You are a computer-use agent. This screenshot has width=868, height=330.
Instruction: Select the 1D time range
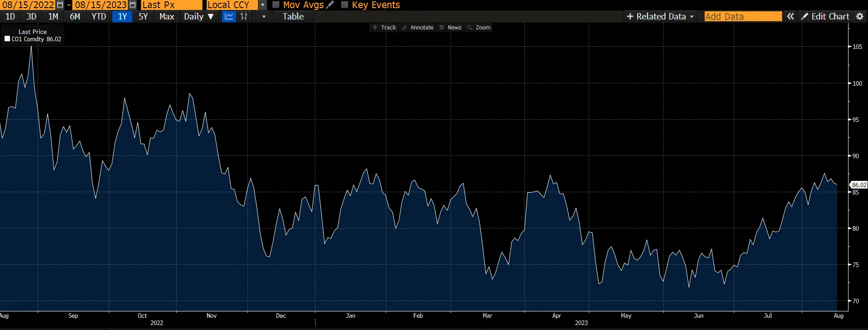10,16
